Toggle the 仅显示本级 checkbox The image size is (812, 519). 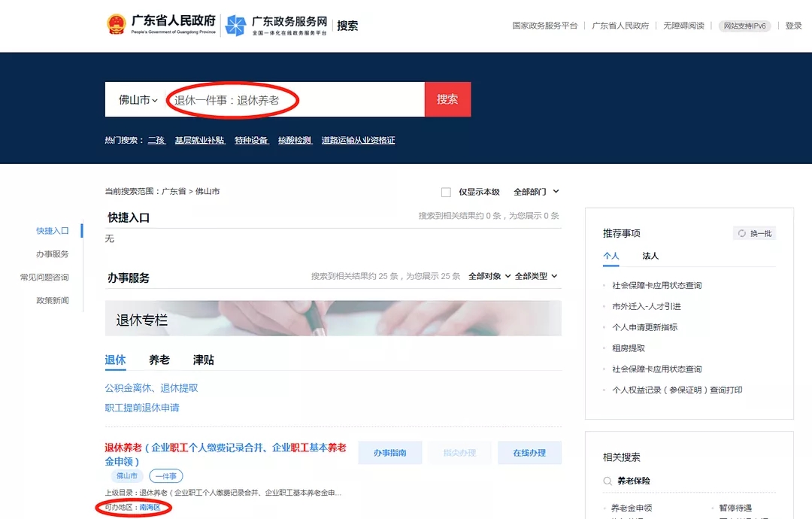click(446, 192)
